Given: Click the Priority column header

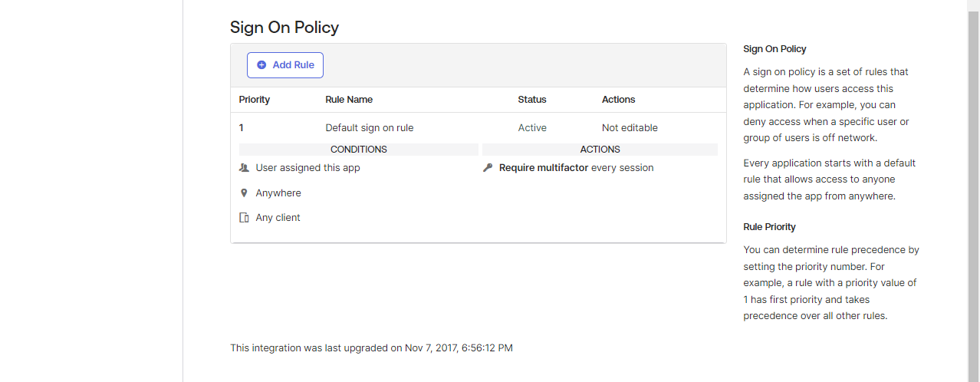Looking at the screenshot, I should [x=254, y=100].
